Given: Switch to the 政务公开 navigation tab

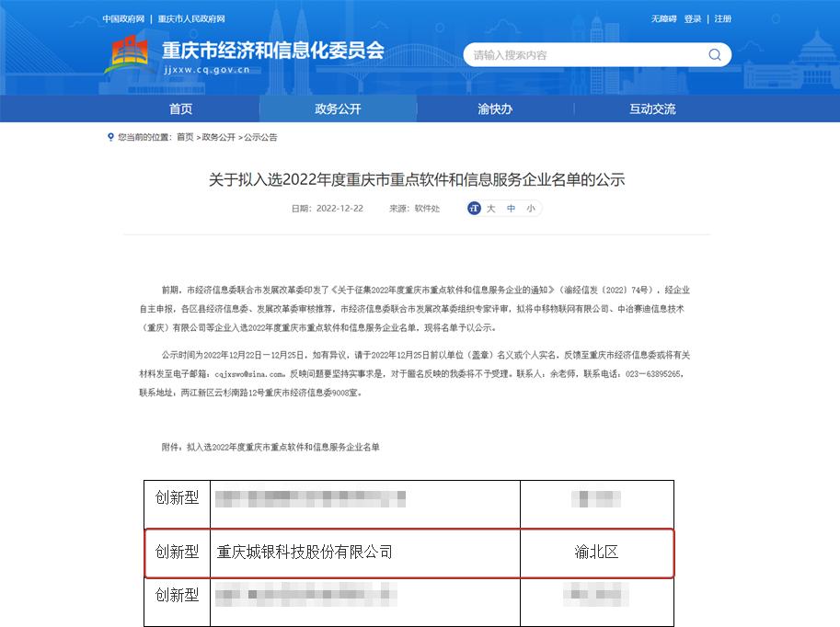Looking at the screenshot, I should [x=338, y=108].
